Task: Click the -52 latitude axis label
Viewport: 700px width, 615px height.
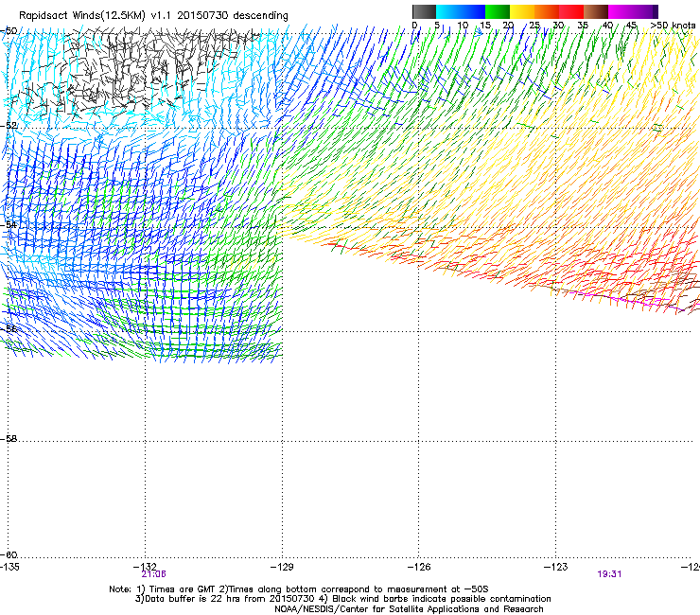Action: [9, 126]
